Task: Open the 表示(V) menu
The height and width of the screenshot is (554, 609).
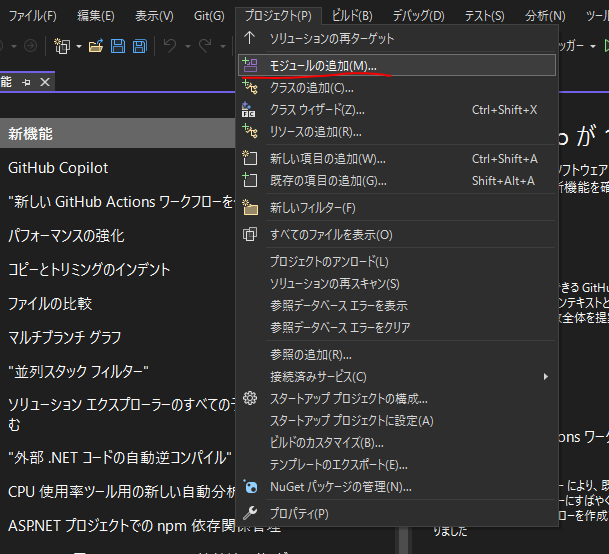Action: [154, 16]
